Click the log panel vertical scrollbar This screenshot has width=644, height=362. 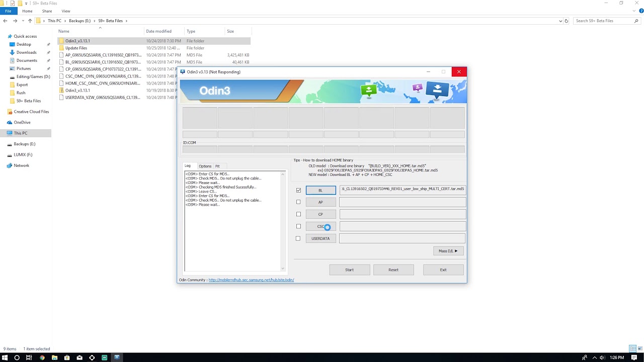pyautogui.click(x=283, y=221)
